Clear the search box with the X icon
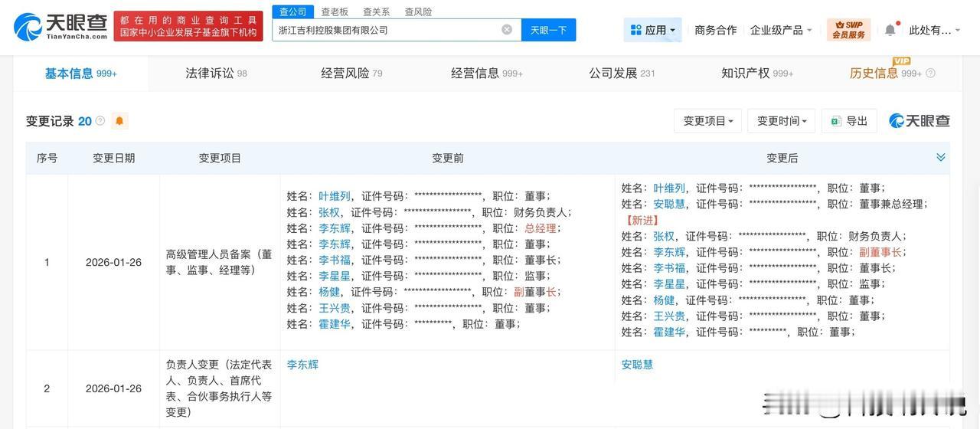Image resolution: width=980 pixels, height=429 pixels. [x=507, y=30]
